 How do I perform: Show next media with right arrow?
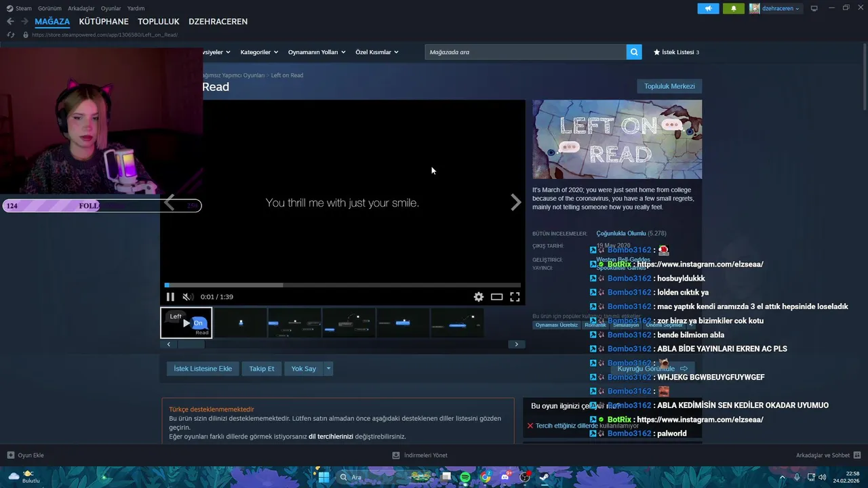click(516, 202)
